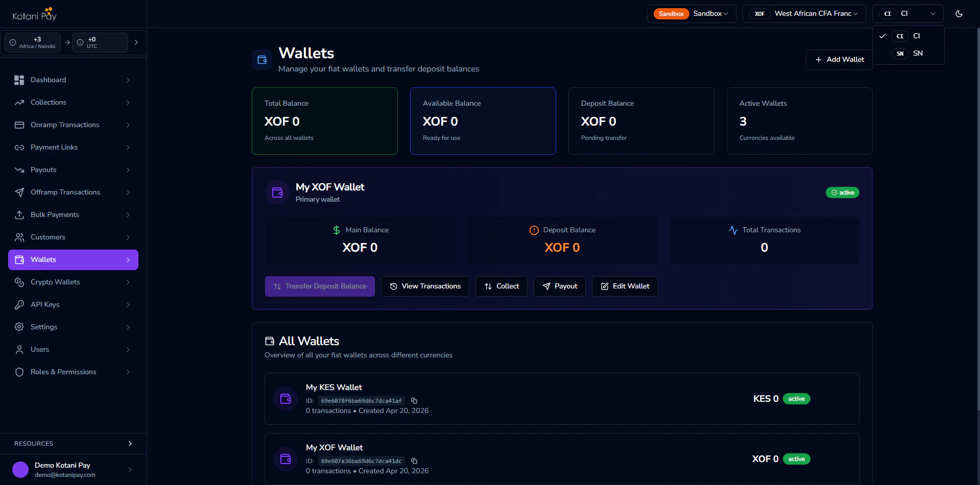Click the Add Wallet button
The image size is (980, 485).
838,59
